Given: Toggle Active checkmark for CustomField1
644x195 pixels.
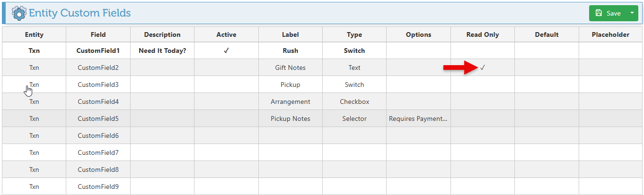Looking at the screenshot, I should point(226,51).
